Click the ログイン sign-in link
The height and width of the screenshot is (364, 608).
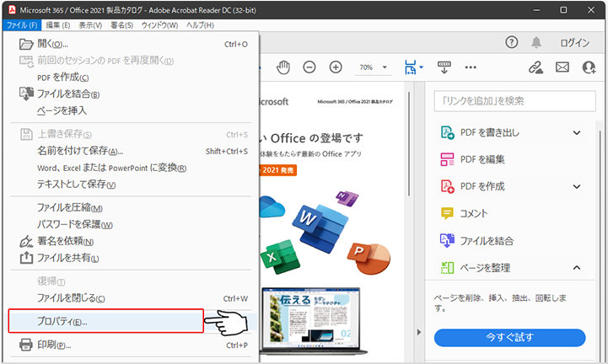tap(574, 43)
